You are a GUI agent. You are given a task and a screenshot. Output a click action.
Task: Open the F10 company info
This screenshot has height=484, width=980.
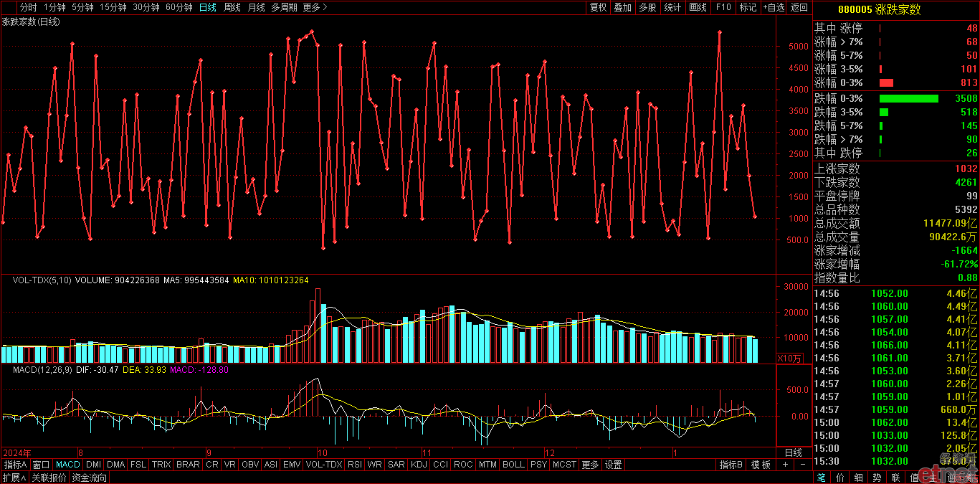pyautogui.click(x=723, y=7)
